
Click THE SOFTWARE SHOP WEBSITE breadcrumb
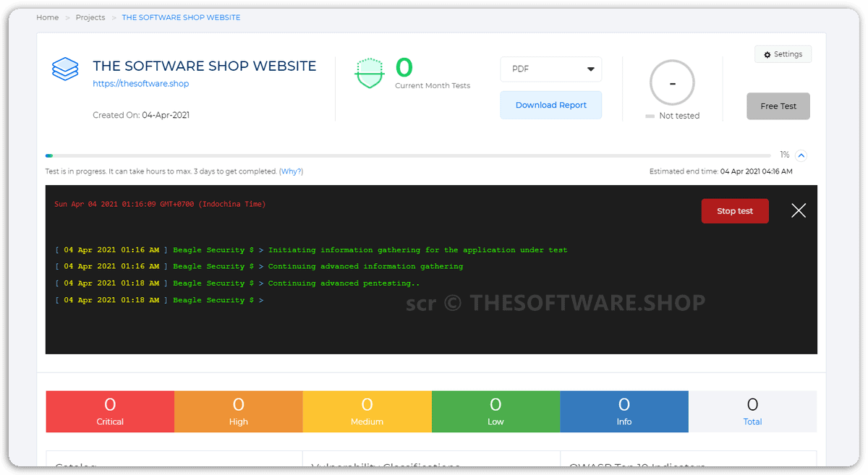[x=181, y=17]
